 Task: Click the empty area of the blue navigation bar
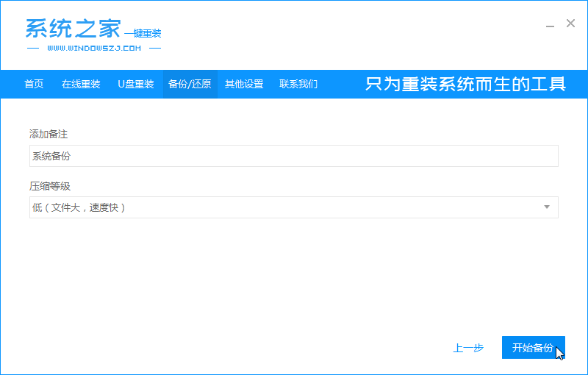tap(341, 84)
